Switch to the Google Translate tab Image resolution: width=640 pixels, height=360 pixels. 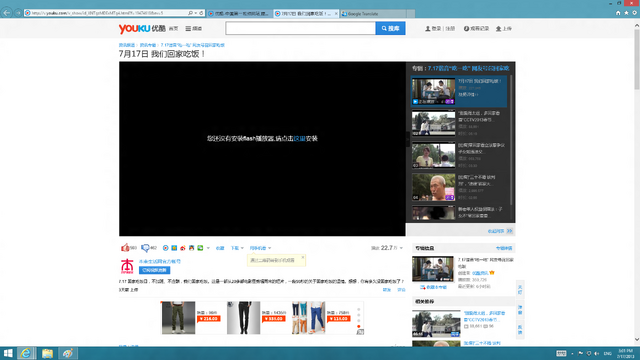[373, 13]
